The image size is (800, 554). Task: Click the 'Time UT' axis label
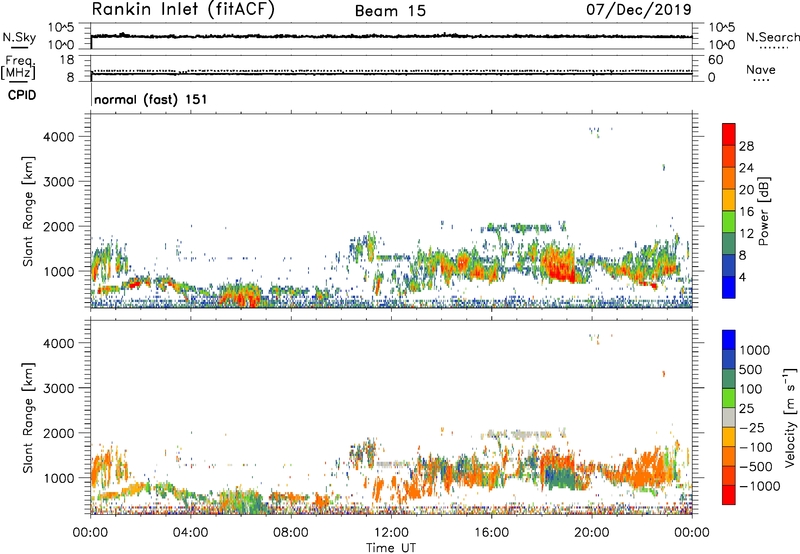coord(391,548)
